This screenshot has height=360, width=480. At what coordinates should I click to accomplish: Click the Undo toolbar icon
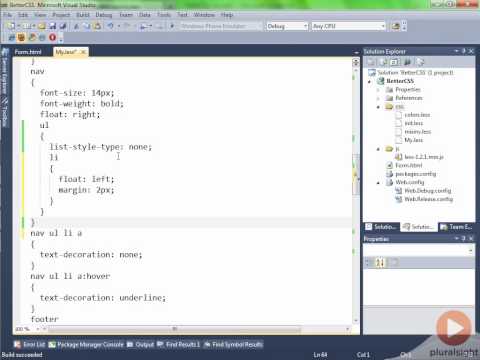(110, 26)
